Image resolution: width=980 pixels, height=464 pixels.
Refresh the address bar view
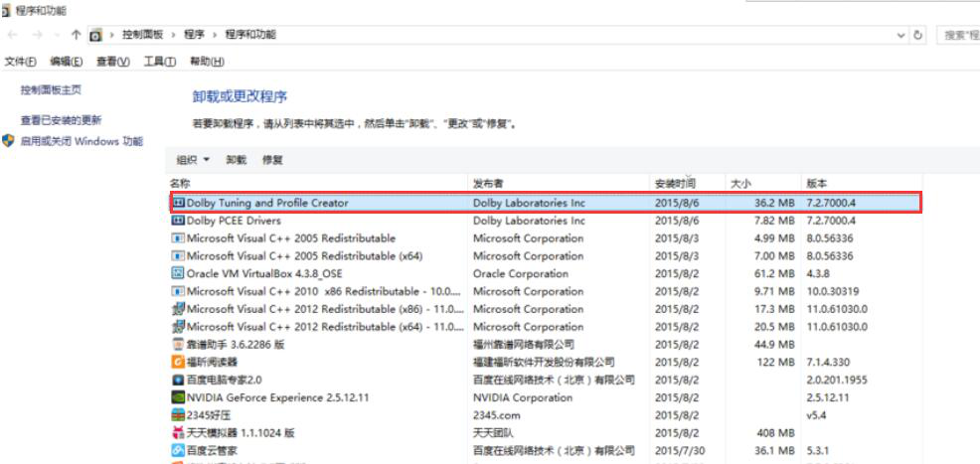918,35
